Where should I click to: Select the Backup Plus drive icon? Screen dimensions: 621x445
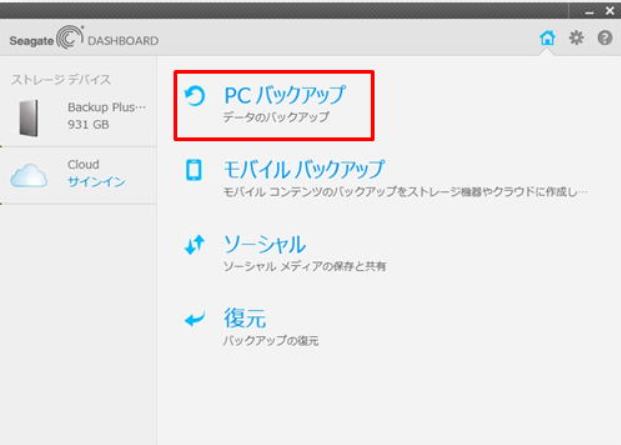point(29,118)
